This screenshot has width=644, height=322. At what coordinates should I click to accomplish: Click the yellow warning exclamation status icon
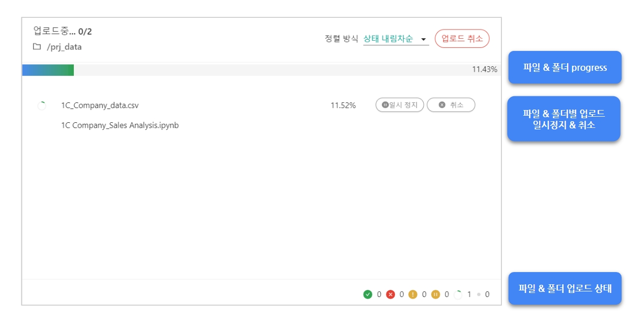(413, 294)
